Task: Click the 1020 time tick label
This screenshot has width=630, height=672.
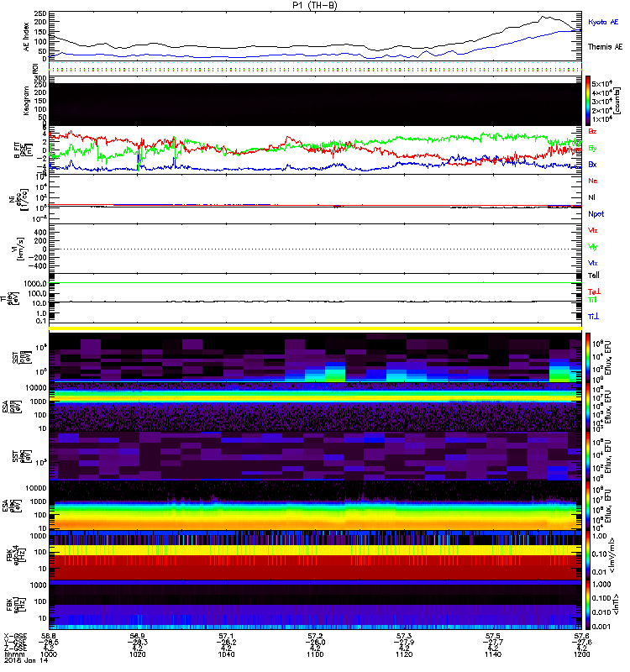Action: tap(140, 654)
